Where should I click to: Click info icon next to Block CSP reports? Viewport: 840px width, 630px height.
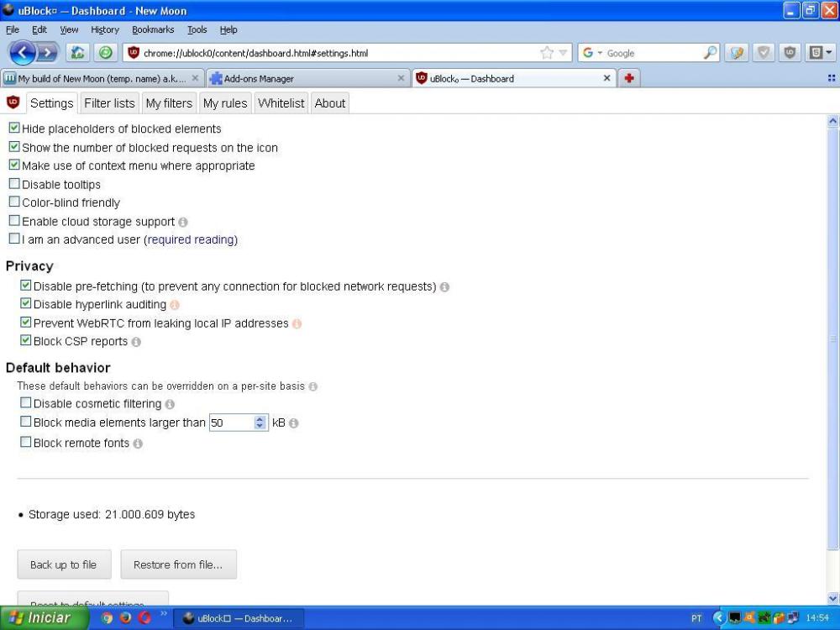pos(136,342)
